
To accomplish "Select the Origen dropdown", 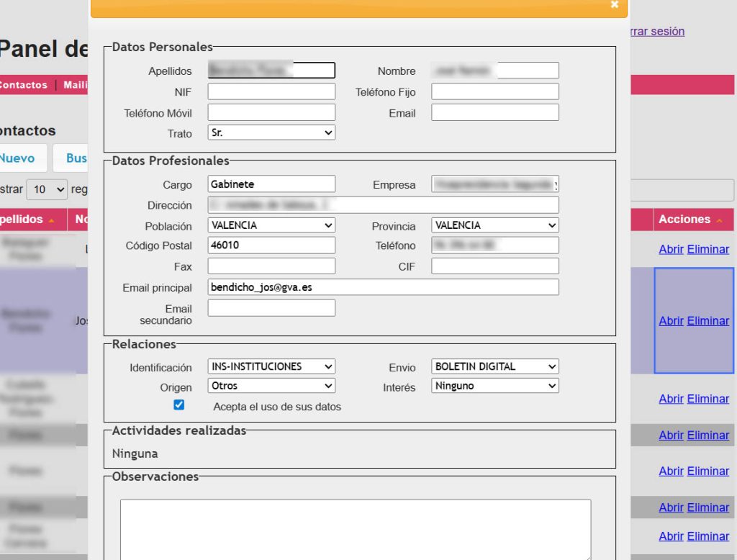I will click(x=271, y=386).
